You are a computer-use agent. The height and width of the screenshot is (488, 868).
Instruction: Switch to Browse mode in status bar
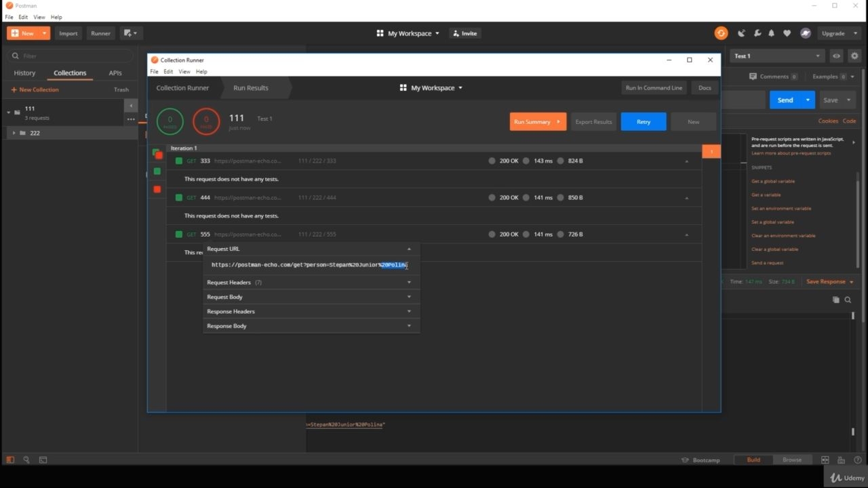click(792, 460)
